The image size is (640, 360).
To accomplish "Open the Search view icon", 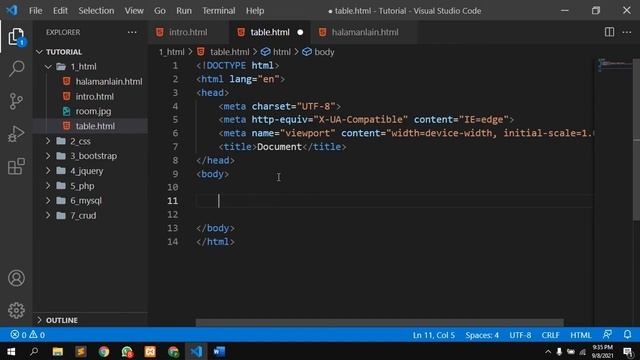I will [x=16, y=68].
